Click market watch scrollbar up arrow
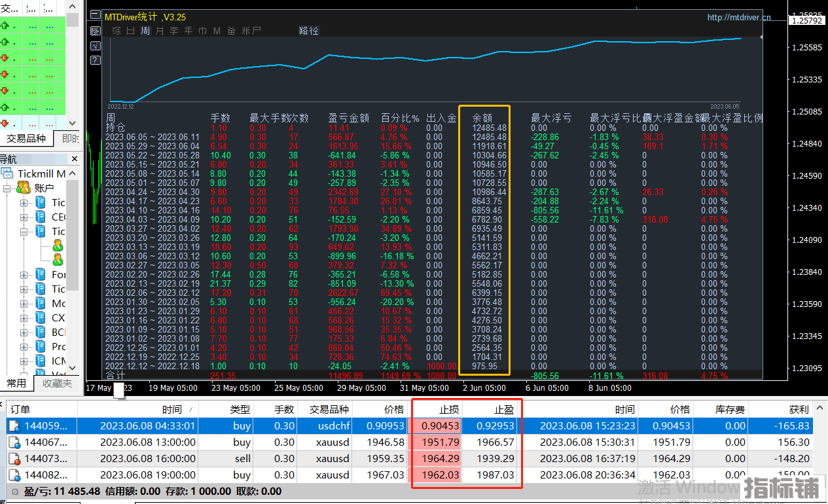This screenshot has width=828, height=504. (73, 5)
